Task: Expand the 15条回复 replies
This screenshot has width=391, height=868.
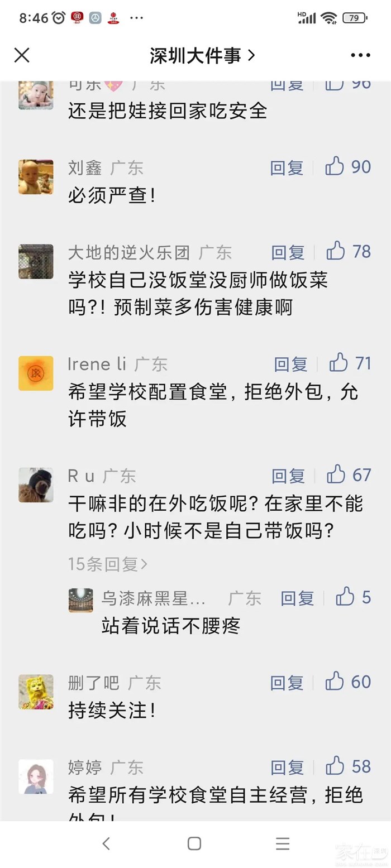Action: click(x=108, y=564)
